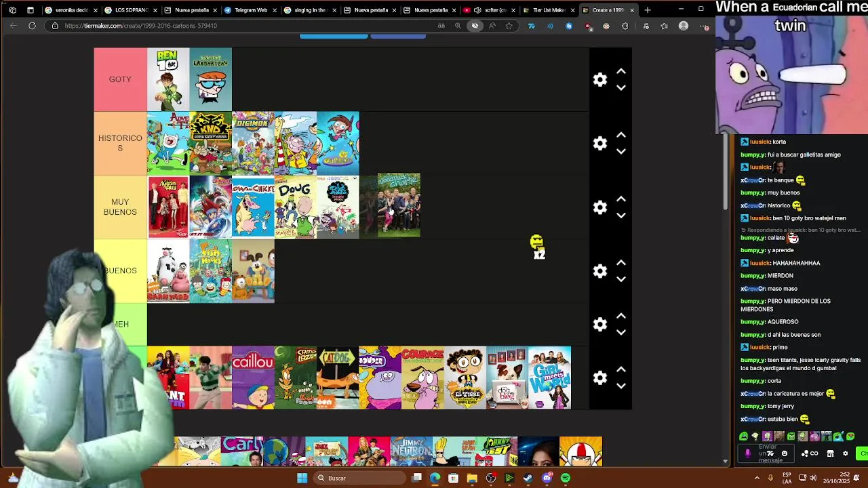Open File Explorer from the taskbar
Viewport: 868px width, 488px height.
[472, 478]
